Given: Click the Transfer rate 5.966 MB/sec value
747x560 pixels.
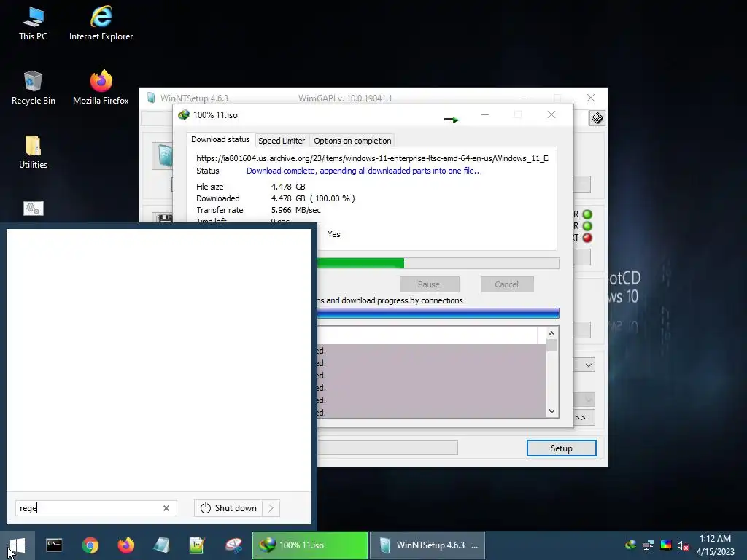Looking at the screenshot, I should point(296,210).
